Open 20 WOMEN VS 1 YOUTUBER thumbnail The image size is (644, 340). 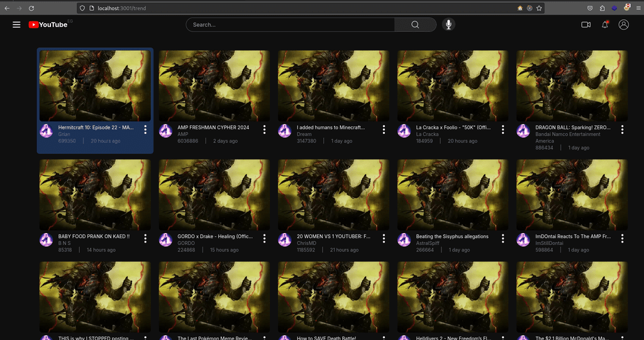tap(333, 195)
